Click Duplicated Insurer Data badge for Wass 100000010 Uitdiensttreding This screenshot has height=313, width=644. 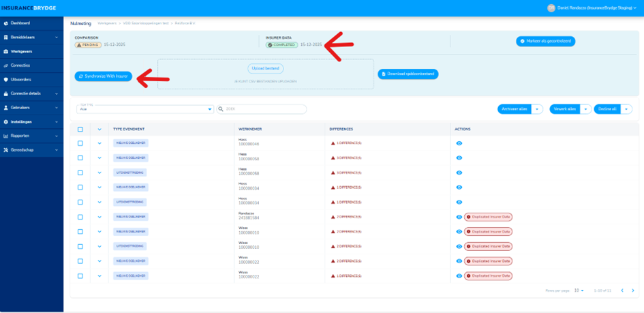pos(489,246)
